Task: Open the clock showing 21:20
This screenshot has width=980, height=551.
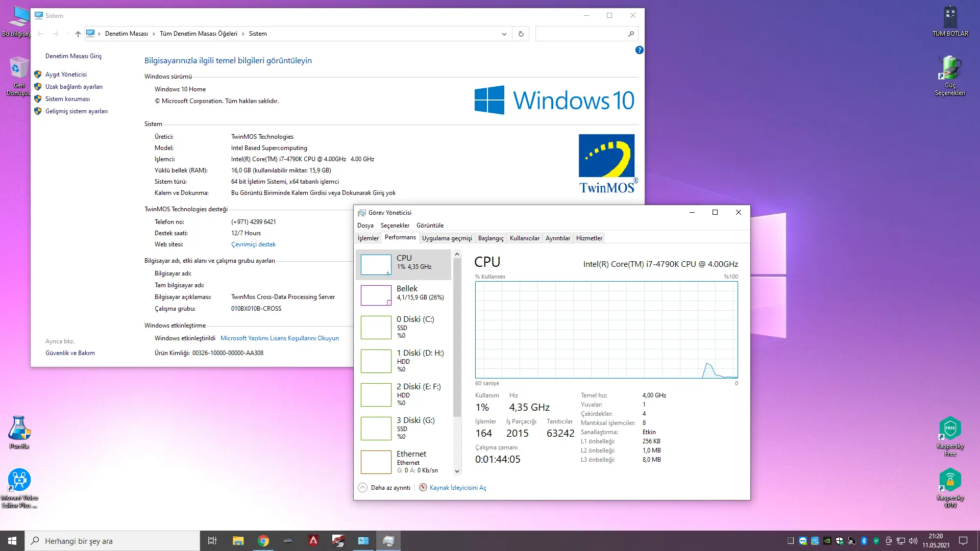Action: point(936,541)
